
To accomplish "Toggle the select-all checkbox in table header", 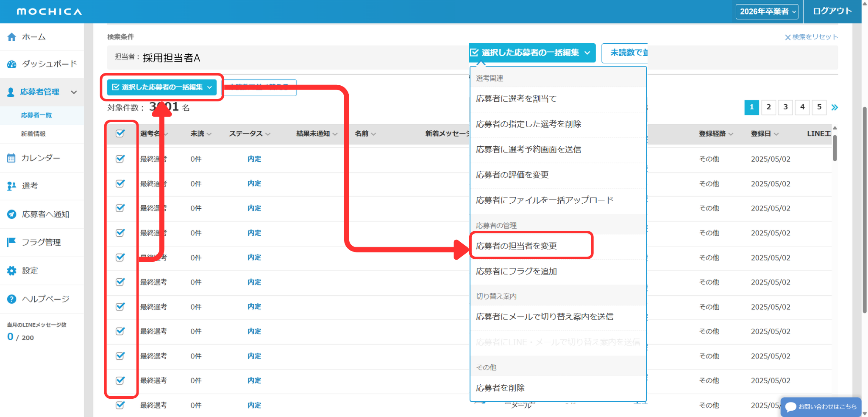I will [x=120, y=134].
